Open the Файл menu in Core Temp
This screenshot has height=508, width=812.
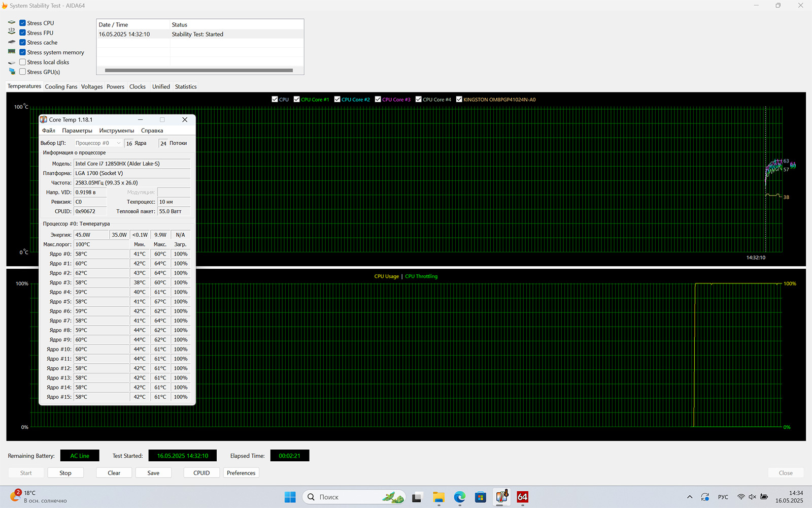tap(49, 131)
